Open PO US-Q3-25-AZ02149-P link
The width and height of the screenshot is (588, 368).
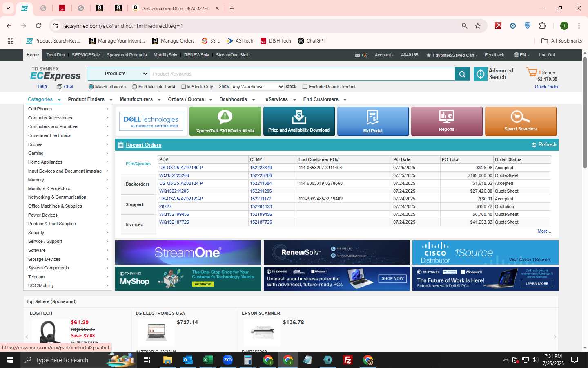tap(181, 168)
